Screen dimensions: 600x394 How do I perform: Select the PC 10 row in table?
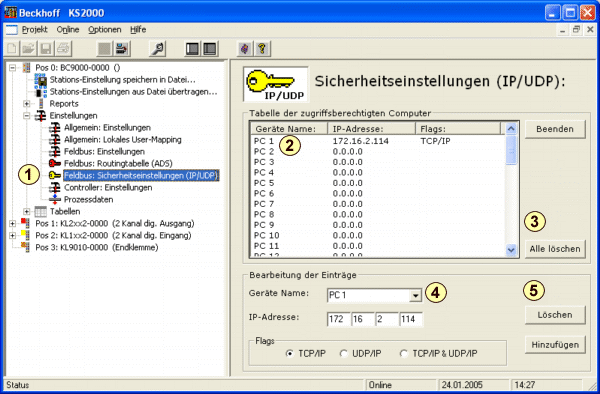pos(378,235)
